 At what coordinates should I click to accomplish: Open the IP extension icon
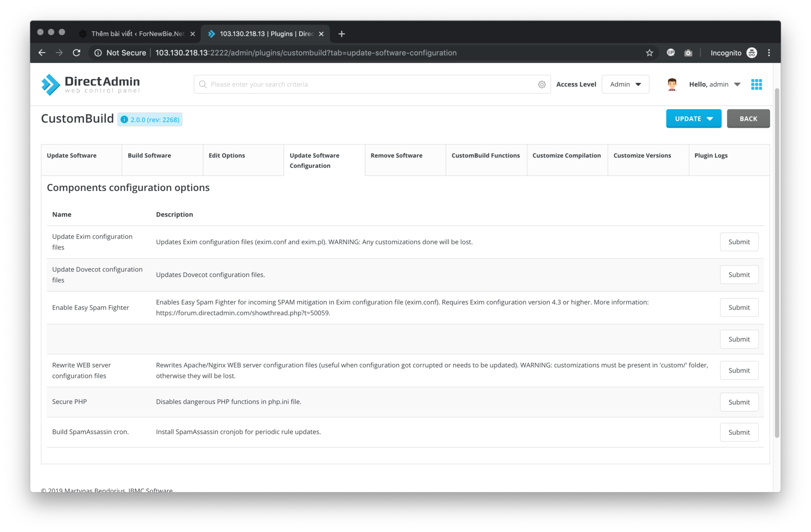click(670, 53)
